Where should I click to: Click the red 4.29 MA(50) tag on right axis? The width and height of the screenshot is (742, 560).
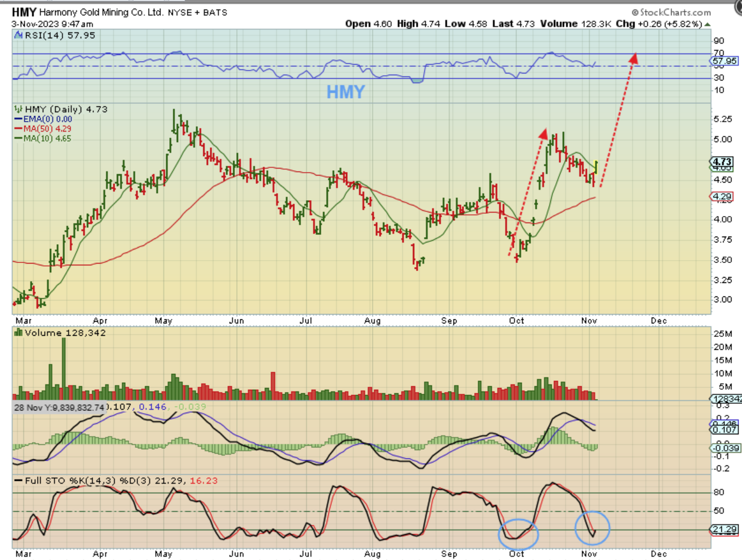722,197
